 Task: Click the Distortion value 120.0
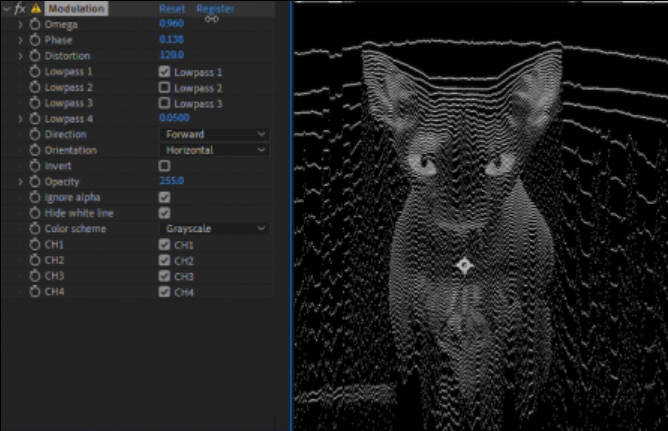172,55
